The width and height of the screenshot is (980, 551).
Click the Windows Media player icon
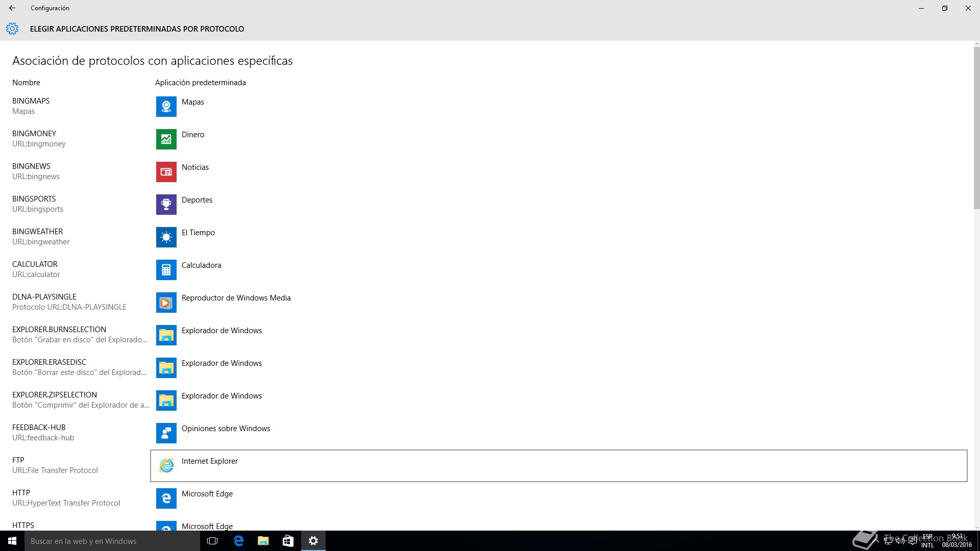coord(166,303)
